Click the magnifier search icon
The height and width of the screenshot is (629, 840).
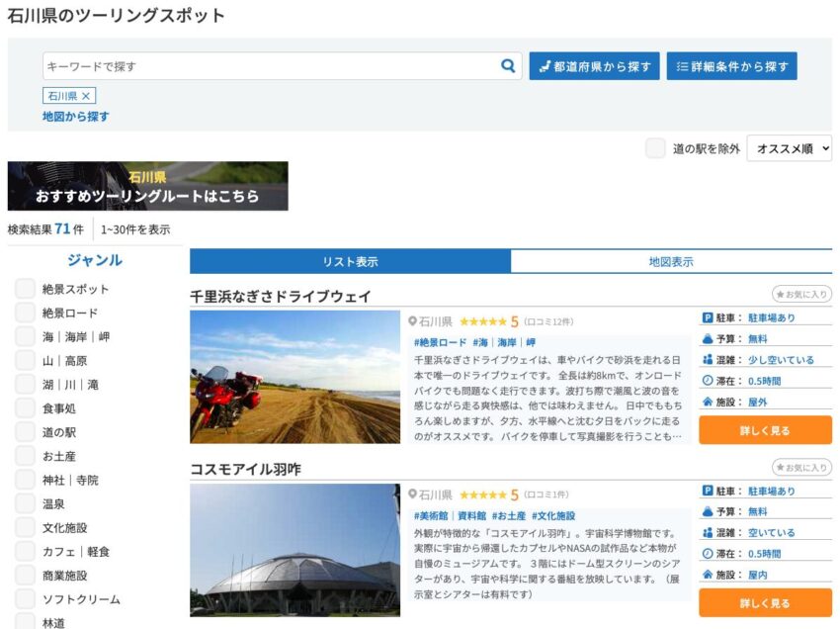pos(507,66)
